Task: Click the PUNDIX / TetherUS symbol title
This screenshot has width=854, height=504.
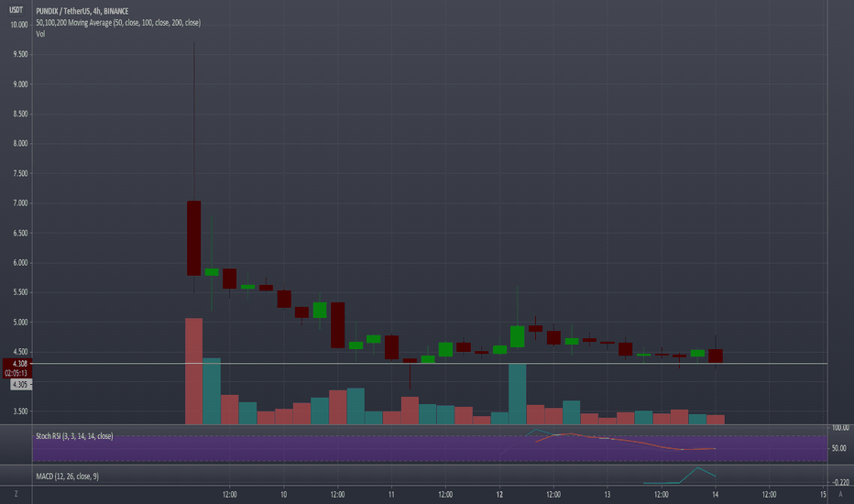Action: pyautogui.click(x=82, y=11)
